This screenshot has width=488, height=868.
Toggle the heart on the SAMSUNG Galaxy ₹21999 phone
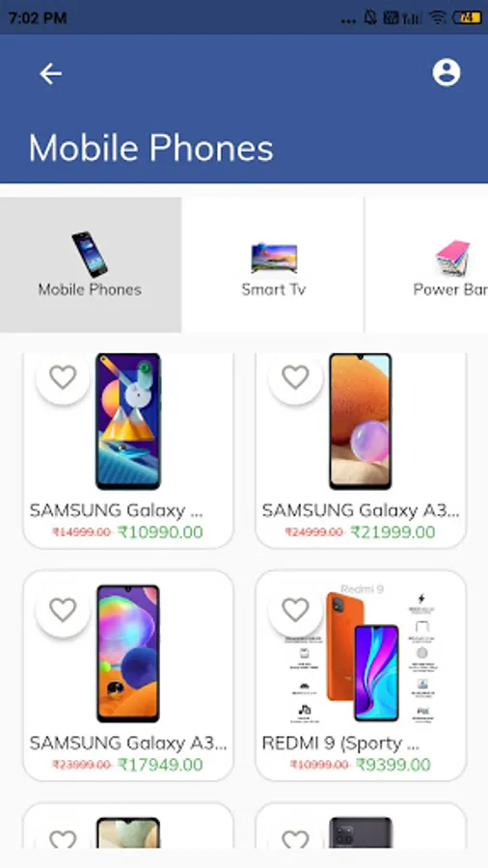(x=295, y=377)
